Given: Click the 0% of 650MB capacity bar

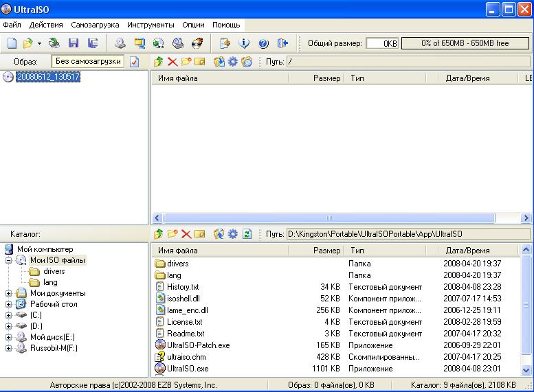Looking at the screenshot, I should coord(465,43).
